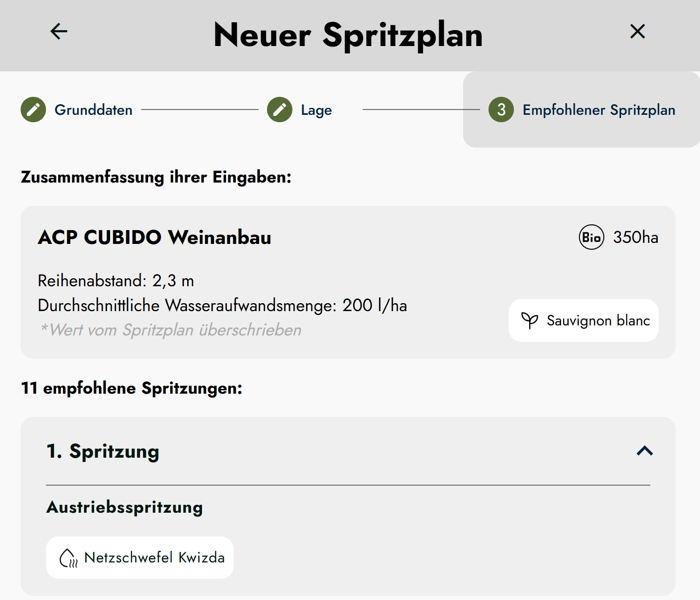700x600 pixels.
Task: Click the ACP CUBIDO Weinanbau card title
Action: coord(154,238)
